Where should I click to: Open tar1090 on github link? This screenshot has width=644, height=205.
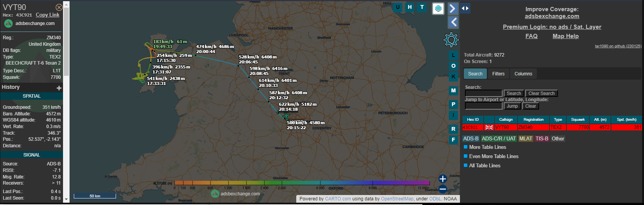click(618, 46)
